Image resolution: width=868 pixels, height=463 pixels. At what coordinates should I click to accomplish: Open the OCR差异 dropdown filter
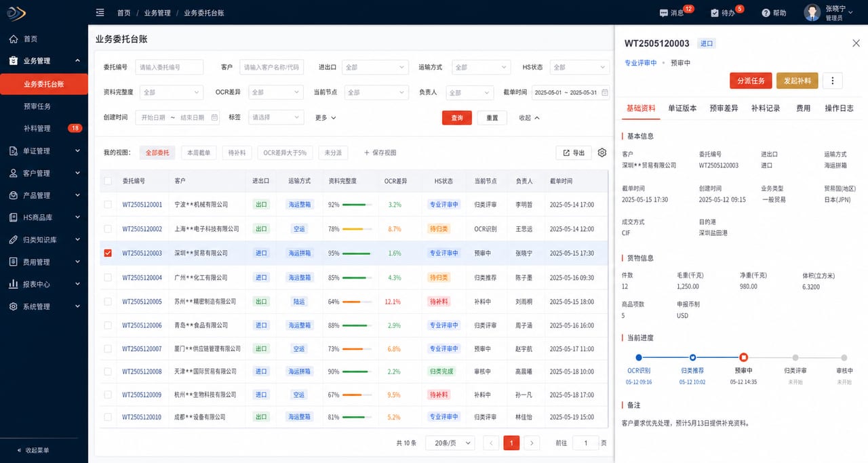pos(275,92)
